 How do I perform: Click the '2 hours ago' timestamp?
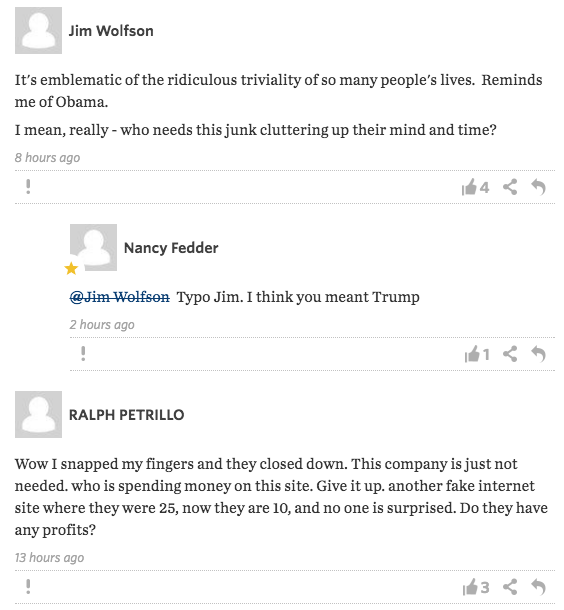102,324
